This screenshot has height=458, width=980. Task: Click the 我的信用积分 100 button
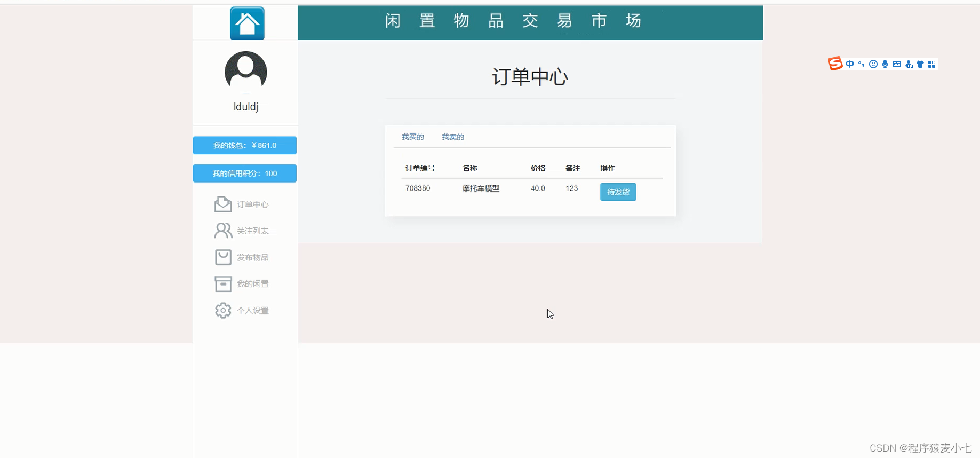pos(245,173)
